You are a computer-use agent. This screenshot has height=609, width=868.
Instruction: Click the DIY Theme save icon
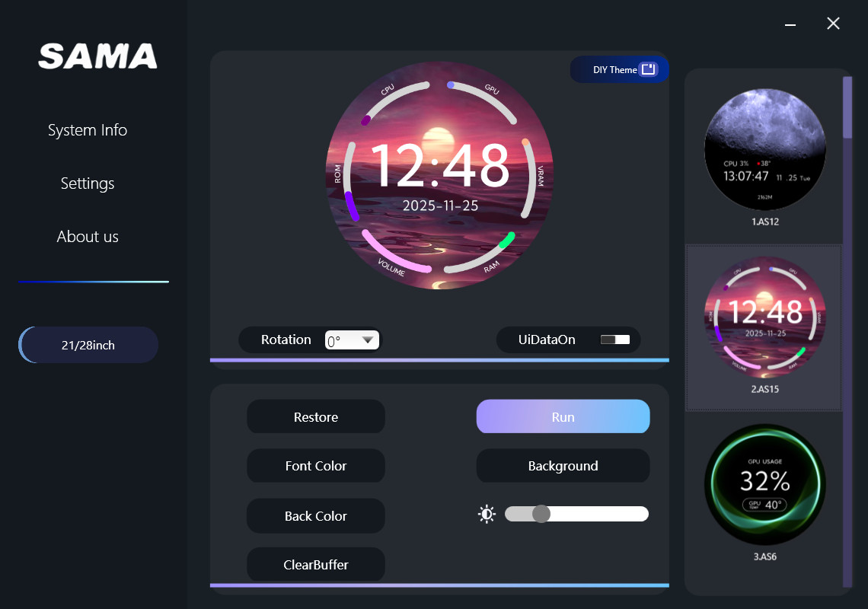(648, 69)
